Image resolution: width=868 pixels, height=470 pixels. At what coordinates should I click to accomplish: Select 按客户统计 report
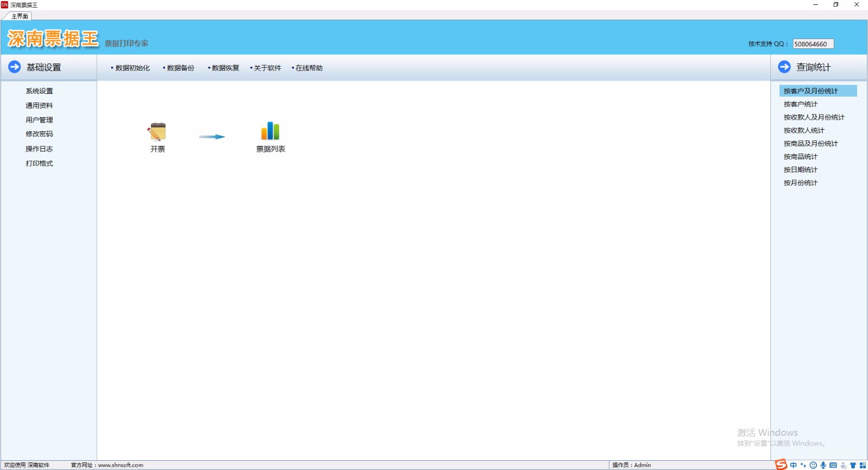pos(800,104)
